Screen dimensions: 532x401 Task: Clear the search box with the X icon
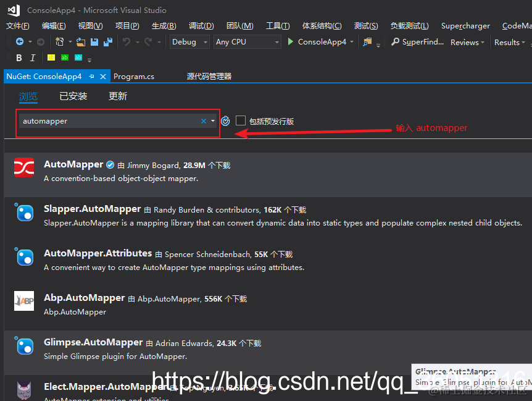[204, 121]
